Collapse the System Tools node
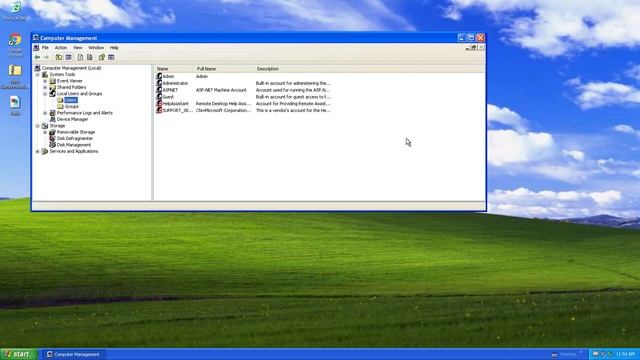The height and width of the screenshot is (360, 640). (x=38, y=75)
